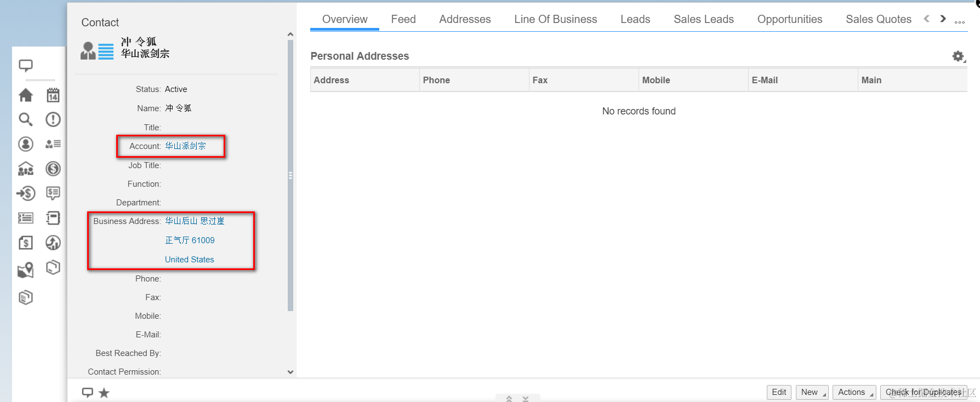The image size is (980, 402).
Task: Open the exclamation alert icon
Action: coord(53,119)
